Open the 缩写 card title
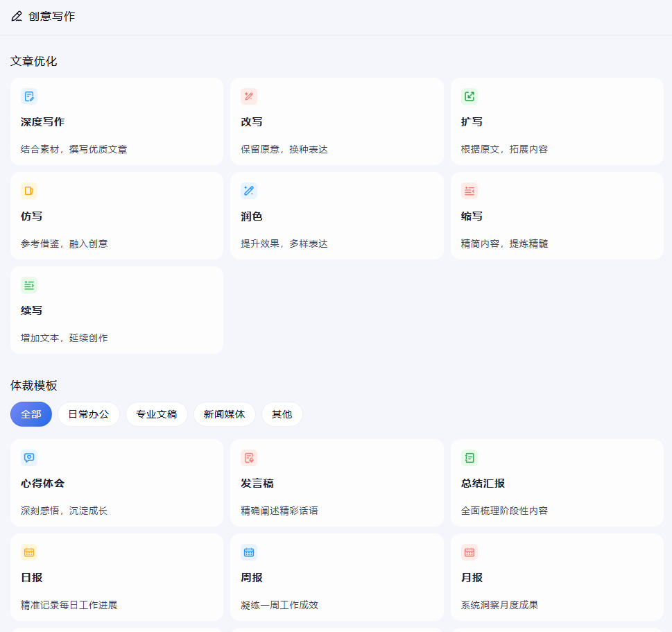 (472, 216)
